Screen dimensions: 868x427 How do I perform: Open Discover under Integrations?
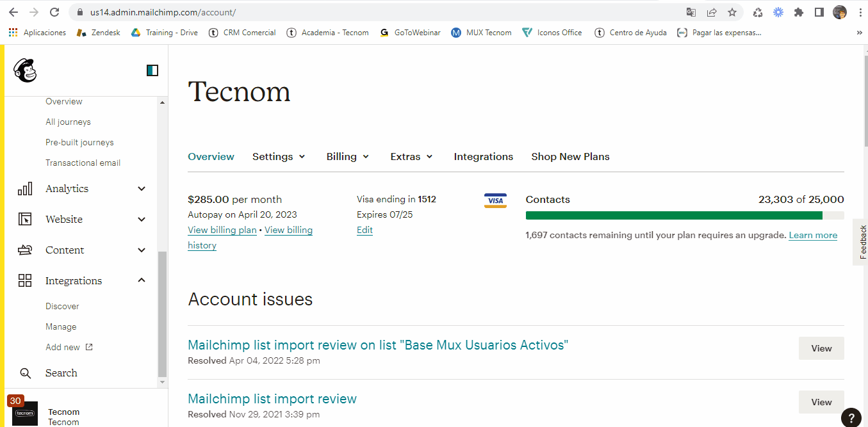[62, 307]
